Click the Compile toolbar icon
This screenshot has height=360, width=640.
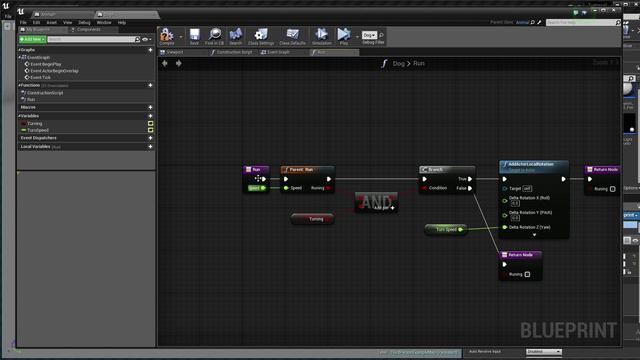tap(167, 35)
